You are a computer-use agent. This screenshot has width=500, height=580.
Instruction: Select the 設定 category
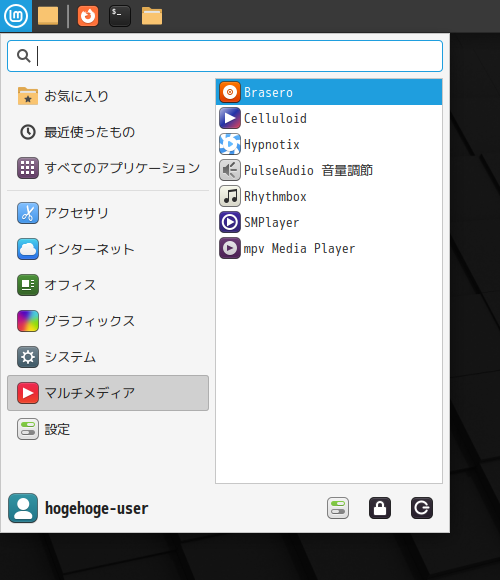coord(108,429)
